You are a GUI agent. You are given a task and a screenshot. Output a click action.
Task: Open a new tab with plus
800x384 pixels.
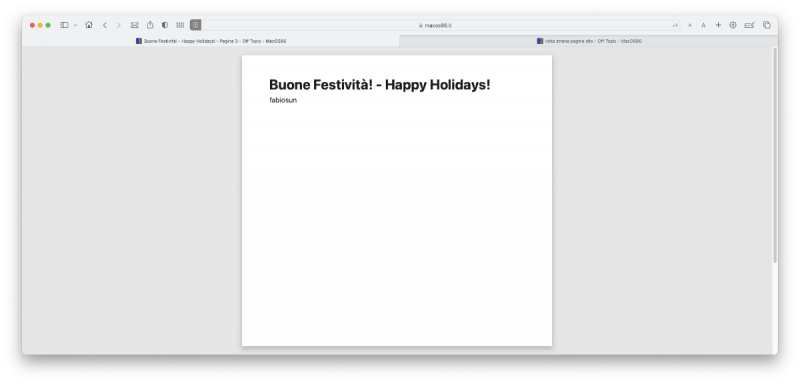click(x=718, y=25)
